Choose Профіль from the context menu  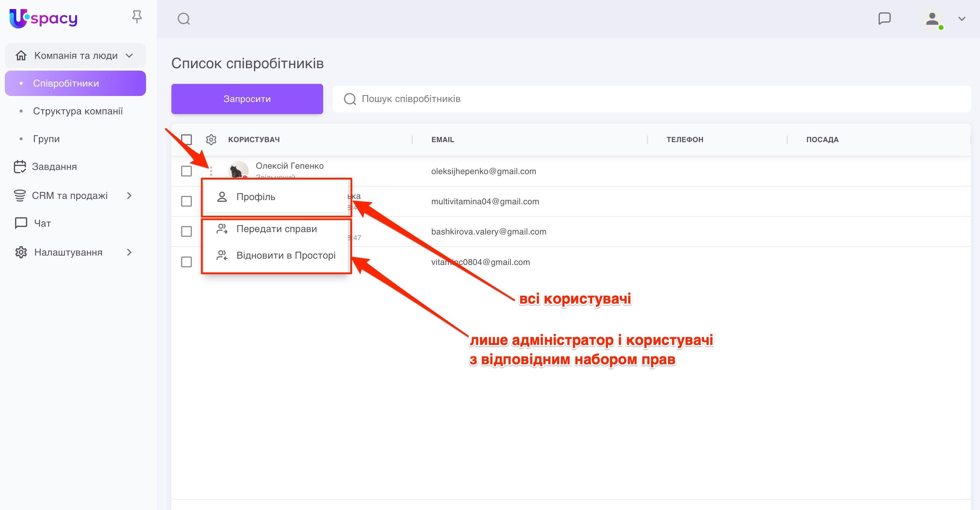click(x=256, y=197)
